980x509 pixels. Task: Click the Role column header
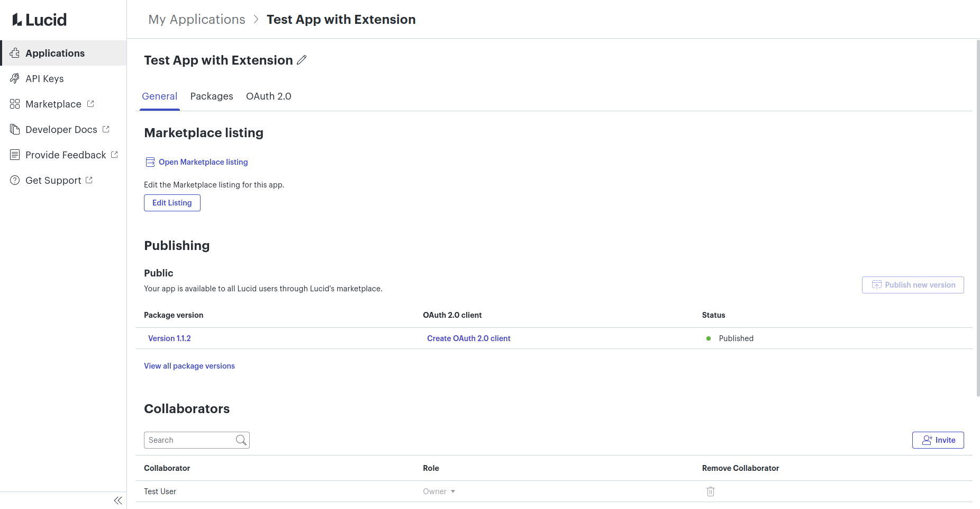point(431,468)
